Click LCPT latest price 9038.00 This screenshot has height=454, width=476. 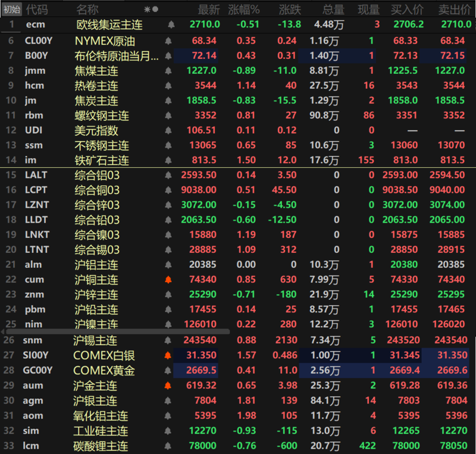click(x=199, y=190)
